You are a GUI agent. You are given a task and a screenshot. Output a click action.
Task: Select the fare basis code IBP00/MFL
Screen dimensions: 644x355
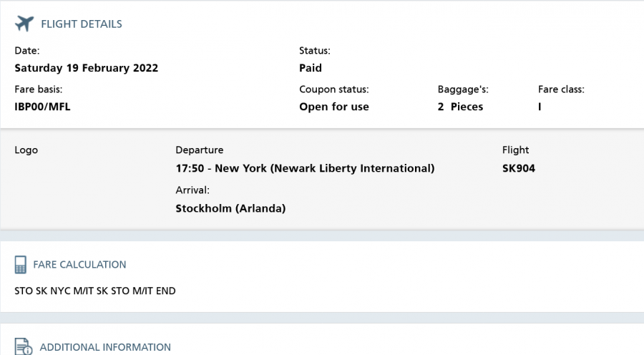pyautogui.click(x=42, y=107)
